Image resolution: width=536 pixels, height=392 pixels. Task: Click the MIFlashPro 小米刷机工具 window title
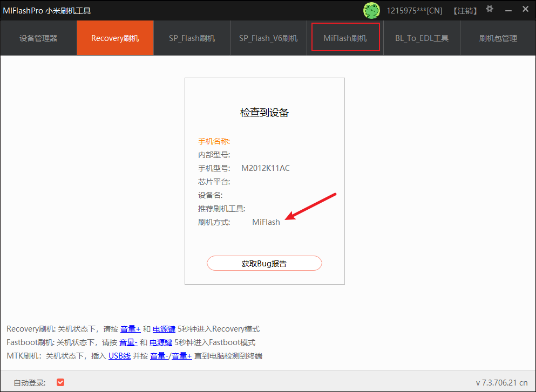pyautogui.click(x=47, y=11)
